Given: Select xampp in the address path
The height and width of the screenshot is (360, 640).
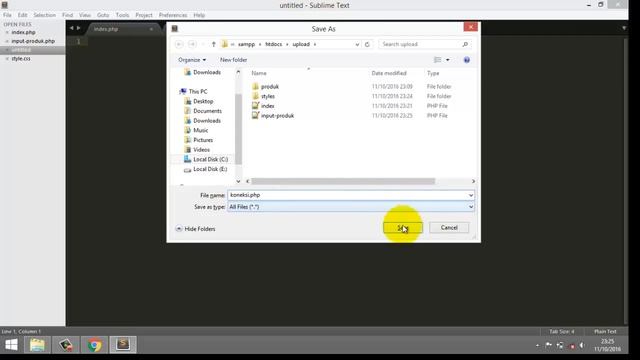Looking at the screenshot, I should click(x=246, y=44).
